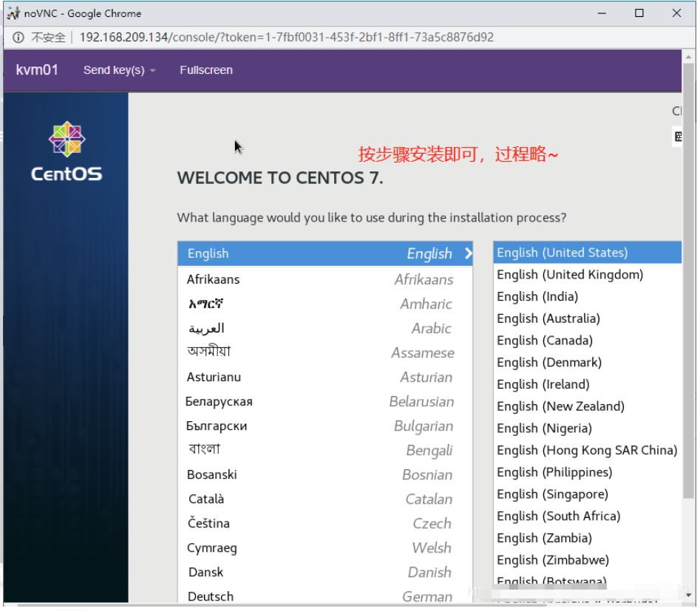Select English in the language list
This screenshot has width=700, height=611.
(325, 253)
